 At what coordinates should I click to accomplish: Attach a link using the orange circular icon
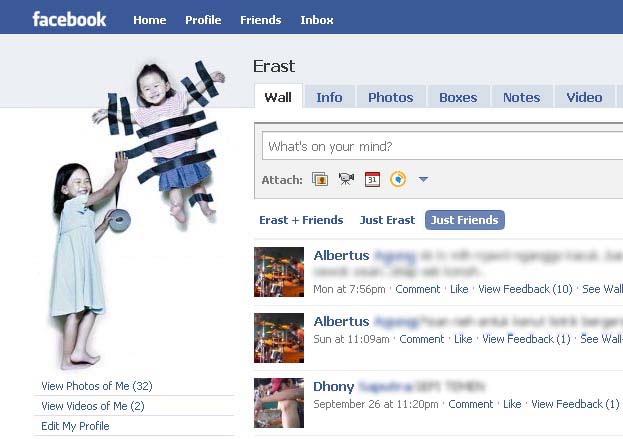pos(398,179)
